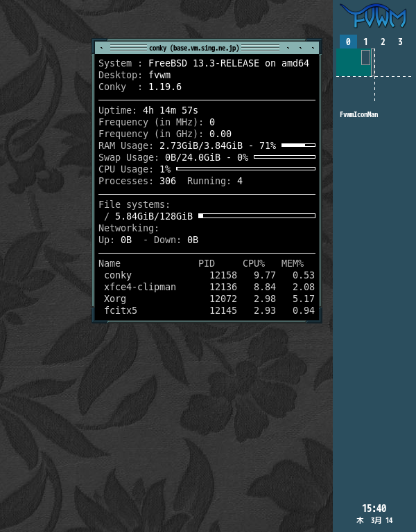Click the 'PID' column header
The image size is (416, 532).
(x=207, y=264)
